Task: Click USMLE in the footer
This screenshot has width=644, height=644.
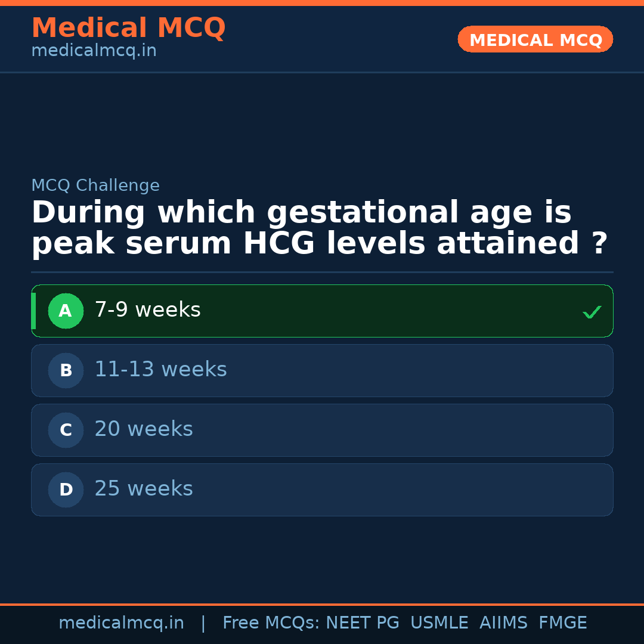Action: (439, 623)
